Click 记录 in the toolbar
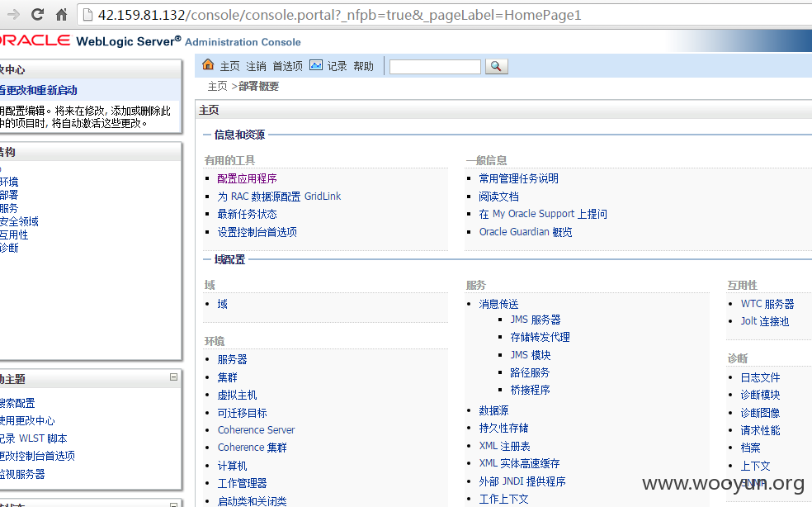The width and height of the screenshot is (812, 507). pyautogui.click(x=337, y=66)
